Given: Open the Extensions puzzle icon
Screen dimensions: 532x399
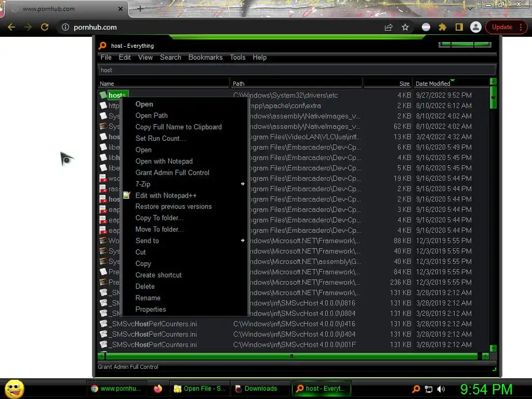Looking at the screenshot, I should point(443,27).
